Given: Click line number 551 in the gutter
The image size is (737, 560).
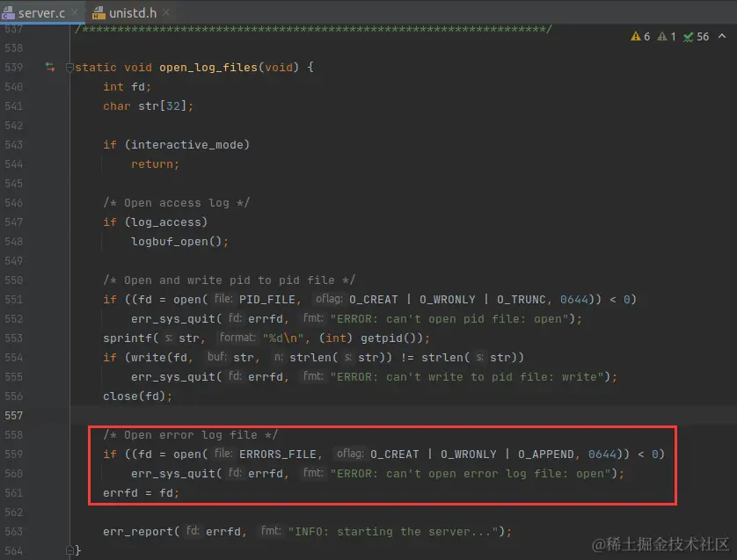Looking at the screenshot, I should (x=13, y=299).
